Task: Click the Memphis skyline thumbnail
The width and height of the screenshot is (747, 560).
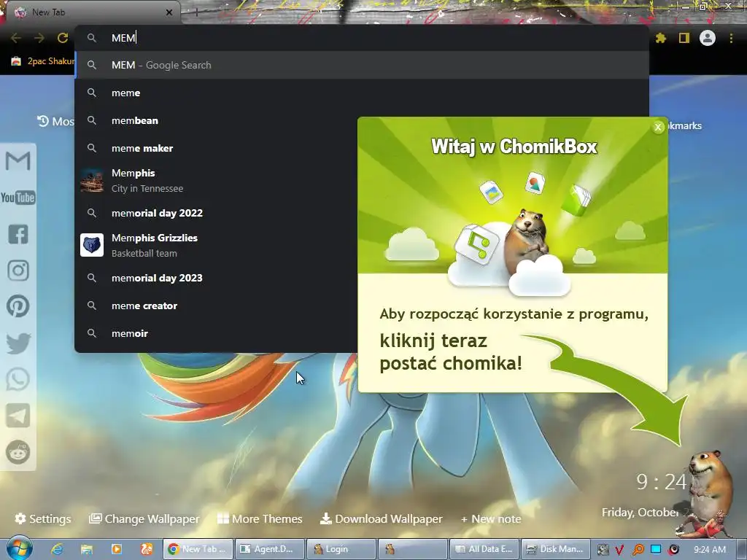Action: click(91, 181)
